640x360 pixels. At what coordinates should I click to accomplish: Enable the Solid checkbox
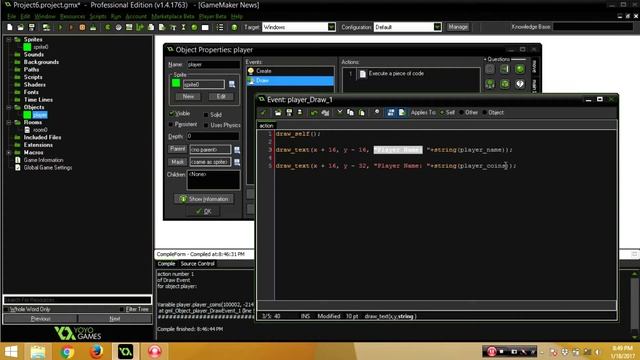click(x=206, y=115)
